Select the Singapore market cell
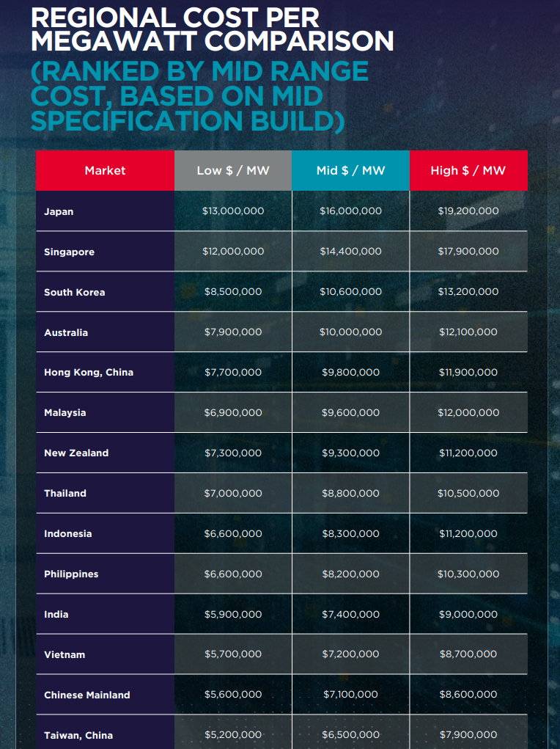The height and width of the screenshot is (749, 560). 69,252
